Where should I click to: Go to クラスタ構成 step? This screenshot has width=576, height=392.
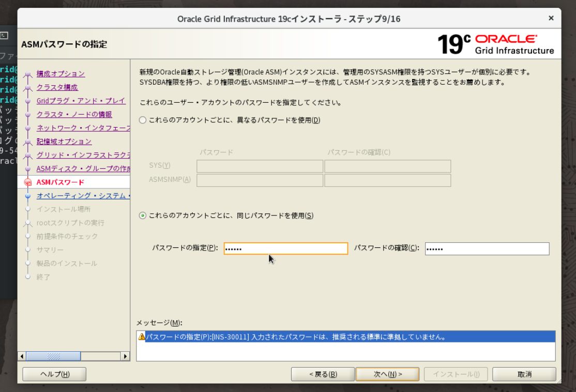pyautogui.click(x=57, y=87)
